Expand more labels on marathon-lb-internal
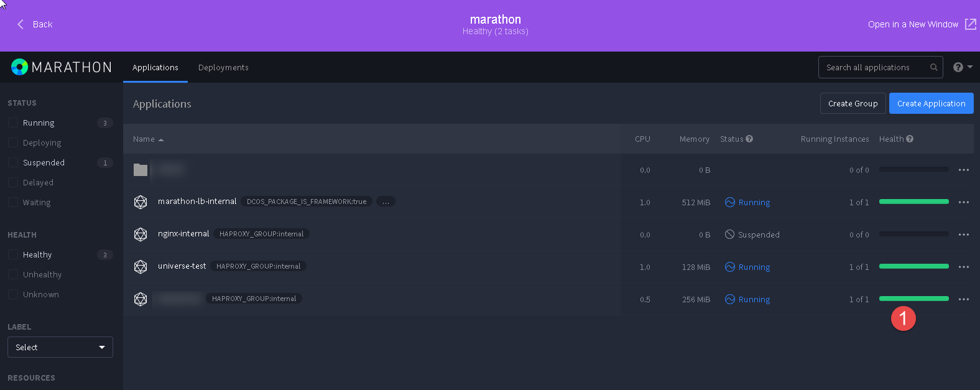 [386, 202]
